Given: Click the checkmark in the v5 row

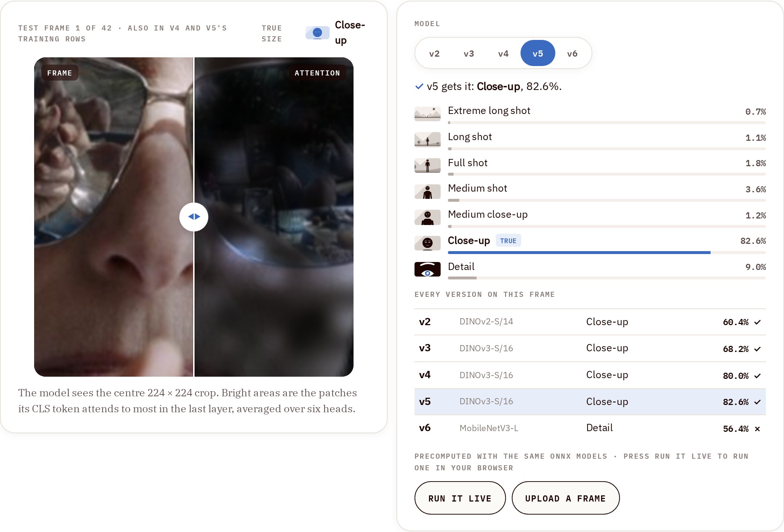Looking at the screenshot, I should tap(758, 402).
